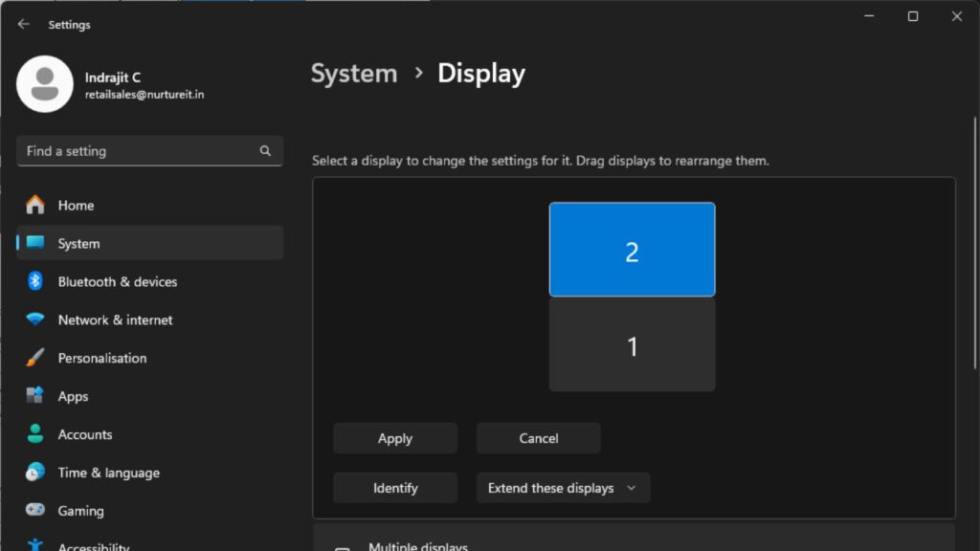
Task: Select display 2 rectangle
Action: coord(632,250)
